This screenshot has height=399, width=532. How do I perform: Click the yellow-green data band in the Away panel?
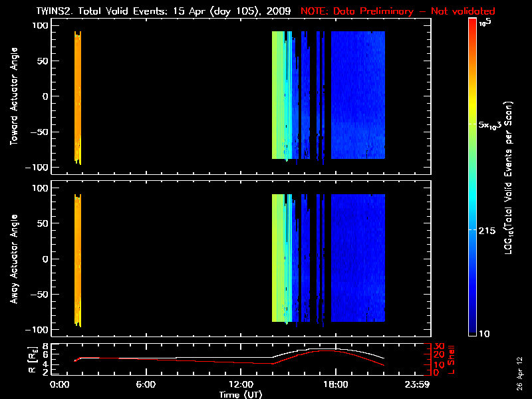pyautogui.click(x=278, y=259)
